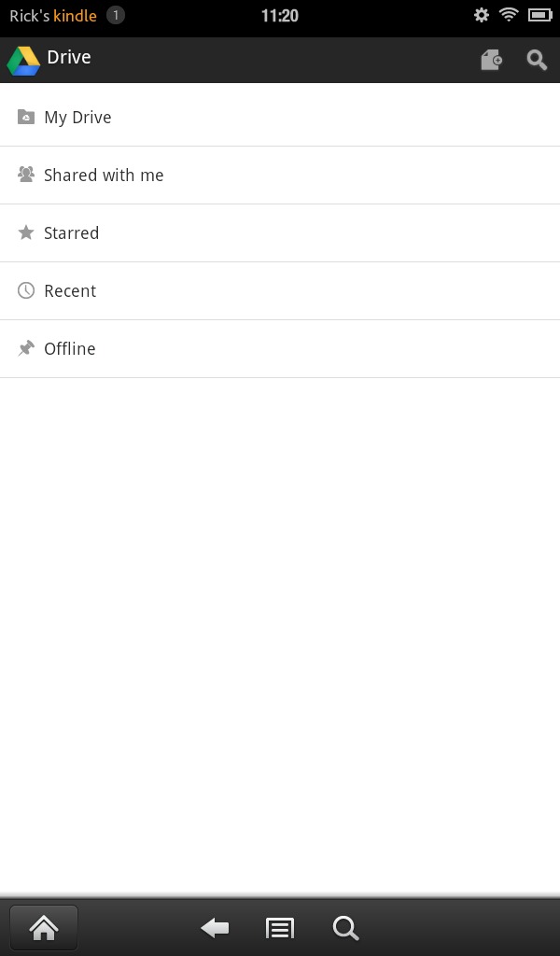Open the menu icon in bottom bar

[x=280, y=929]
